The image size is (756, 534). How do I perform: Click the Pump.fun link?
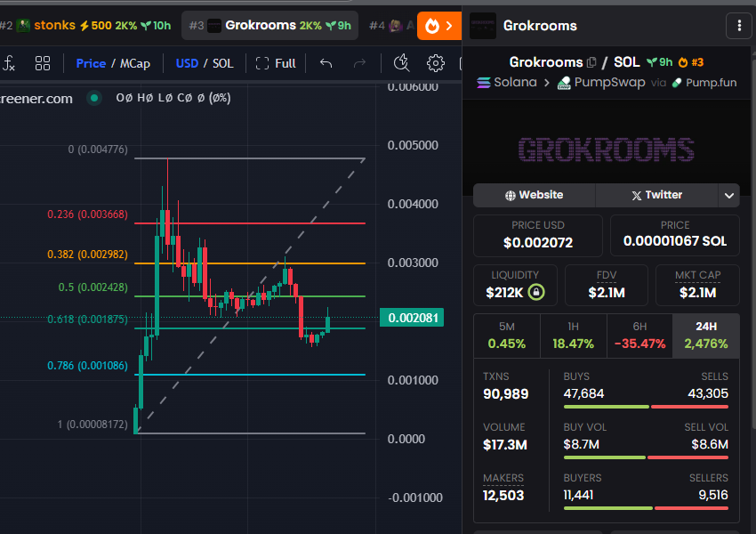coord(704,83)
